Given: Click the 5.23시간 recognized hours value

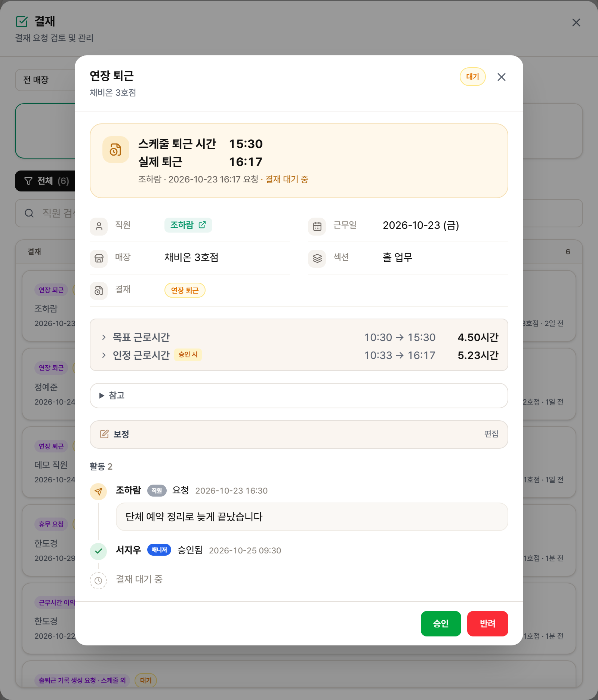Looking at the screenshot, I should pyautogui.click(x=478, y=355).
